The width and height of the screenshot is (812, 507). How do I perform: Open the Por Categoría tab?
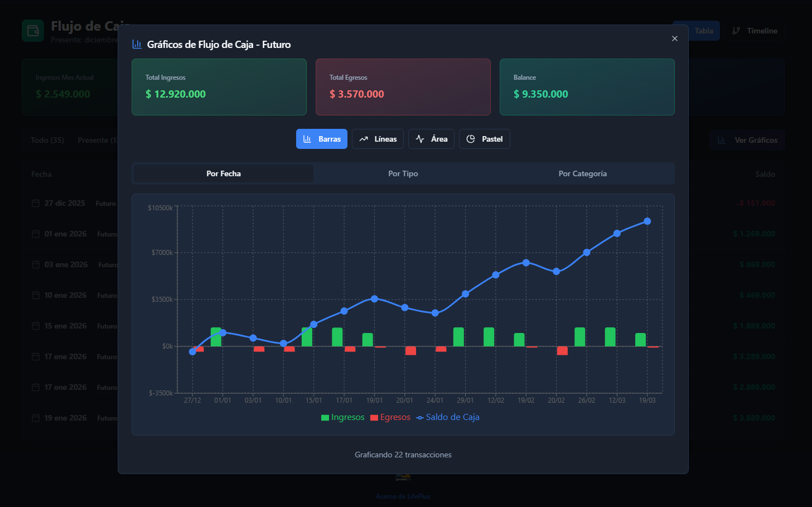pyautogui.click(x=583, y=173)
